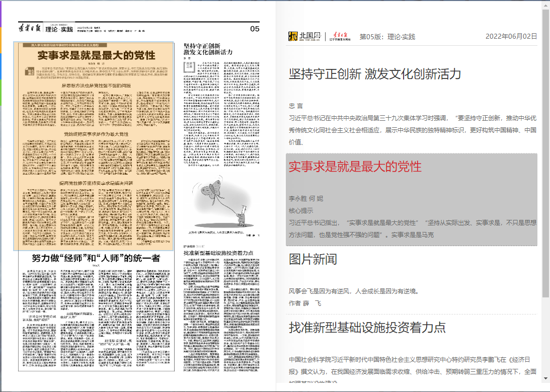Click the blue color strip at left edge
The height and width of the screenshot is (392, 550).
click(1, 66)
